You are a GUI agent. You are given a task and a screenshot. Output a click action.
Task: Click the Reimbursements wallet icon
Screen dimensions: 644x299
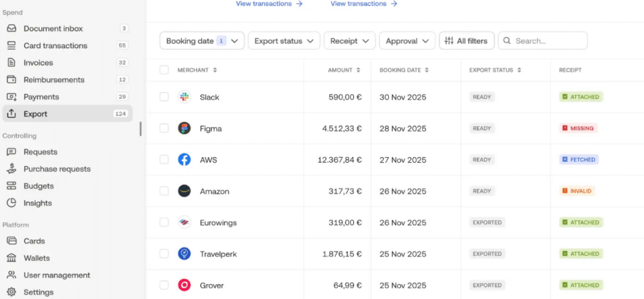[x=11, y=80]
